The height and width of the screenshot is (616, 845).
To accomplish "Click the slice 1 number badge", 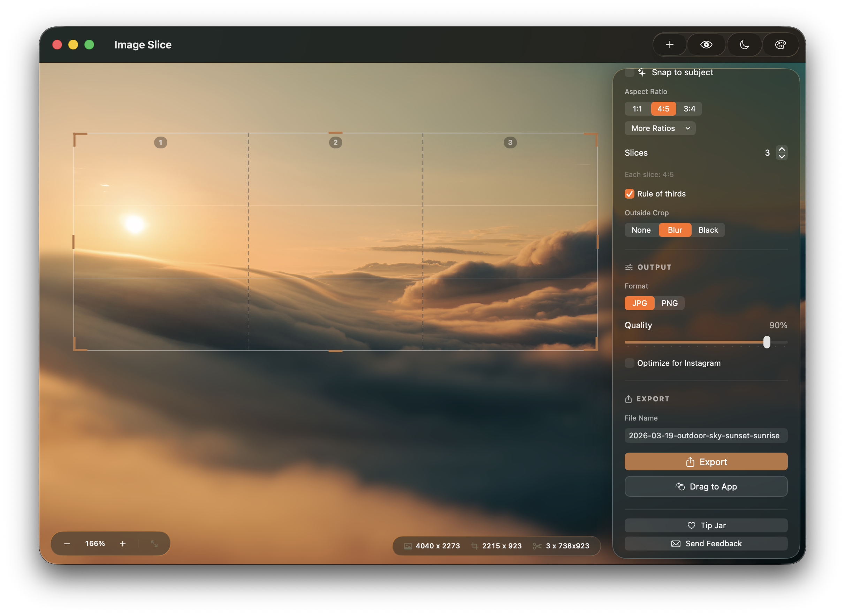I will tap(161, 143).
